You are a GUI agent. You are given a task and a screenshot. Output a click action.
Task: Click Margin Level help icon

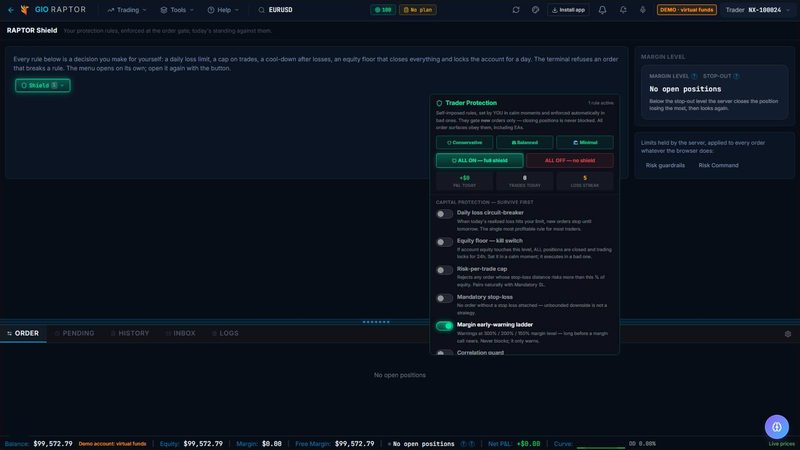(694, 76)
